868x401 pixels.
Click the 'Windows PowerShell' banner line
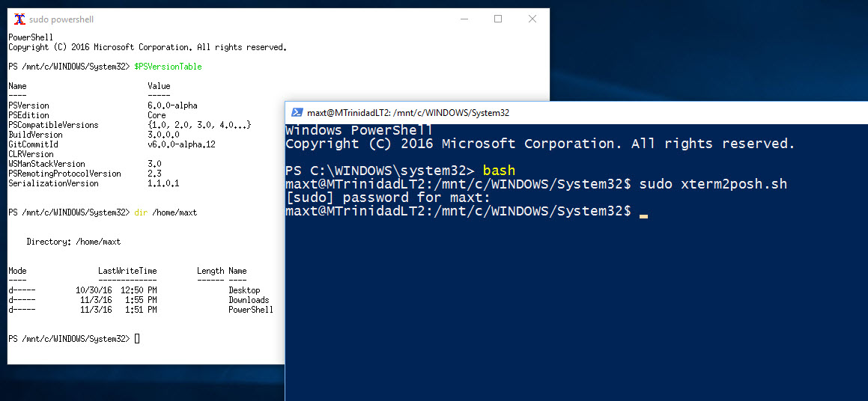pos(359,130)
